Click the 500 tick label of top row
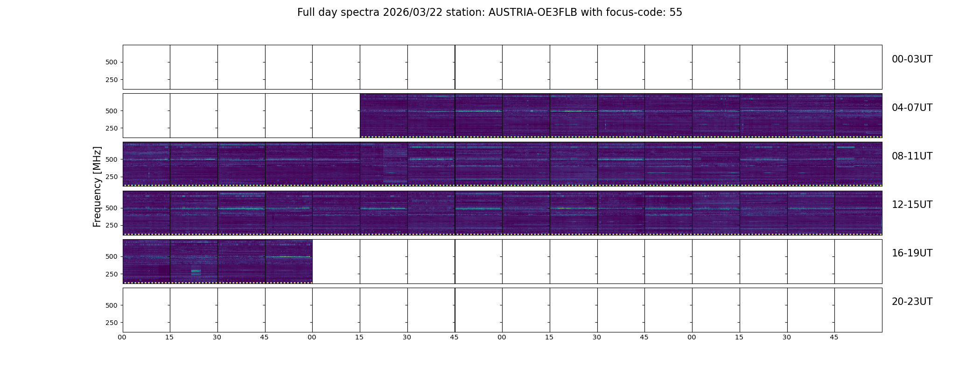Image resolution: width=980 pixels, height=373 pixels. (112, 62)
